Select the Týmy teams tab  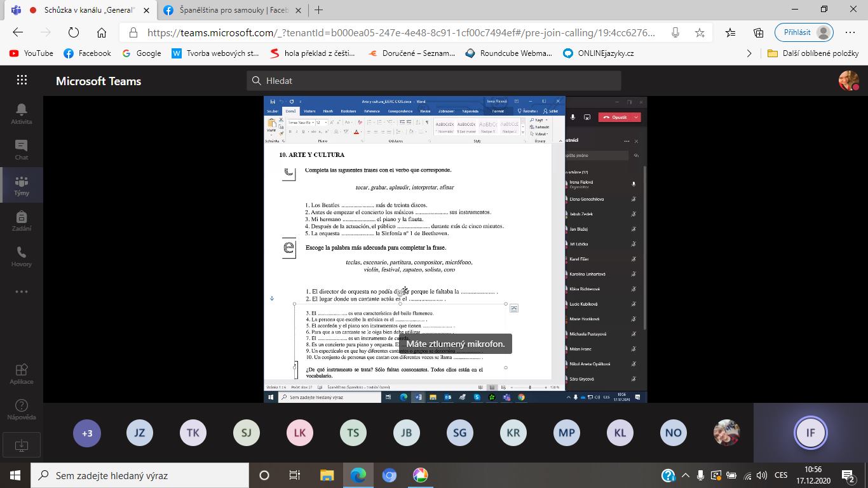coord(21,186)
